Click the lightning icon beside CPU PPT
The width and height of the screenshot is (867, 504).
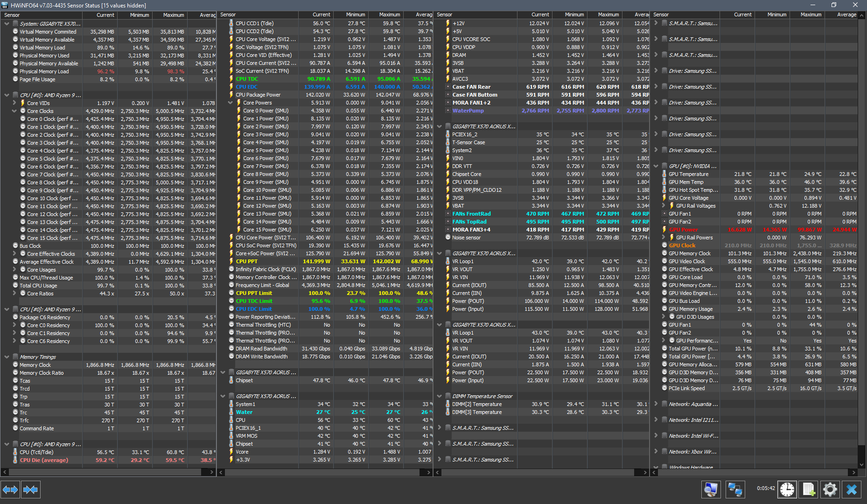[231, 261]
